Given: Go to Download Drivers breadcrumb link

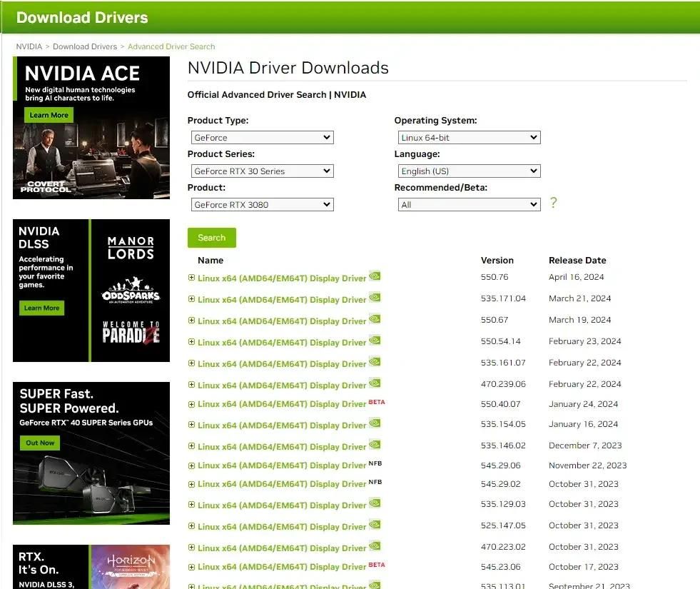Looking at the screenshot, I should tap(85, 46).
